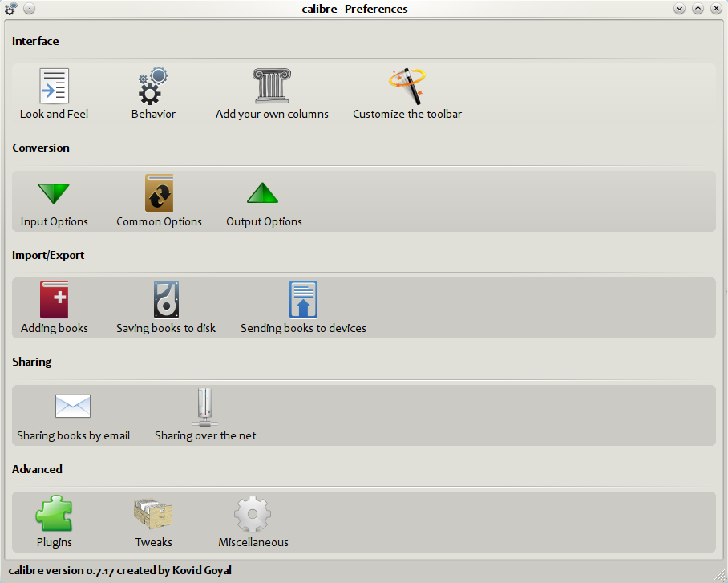Select the 'Output Options' label
This screenshot has height=583, width=728.
pyautogui.click(x=264, y=221)
